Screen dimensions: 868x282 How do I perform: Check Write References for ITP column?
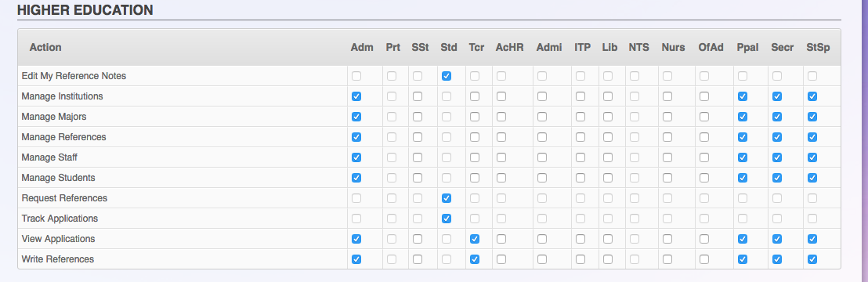[x=580, y=259]
